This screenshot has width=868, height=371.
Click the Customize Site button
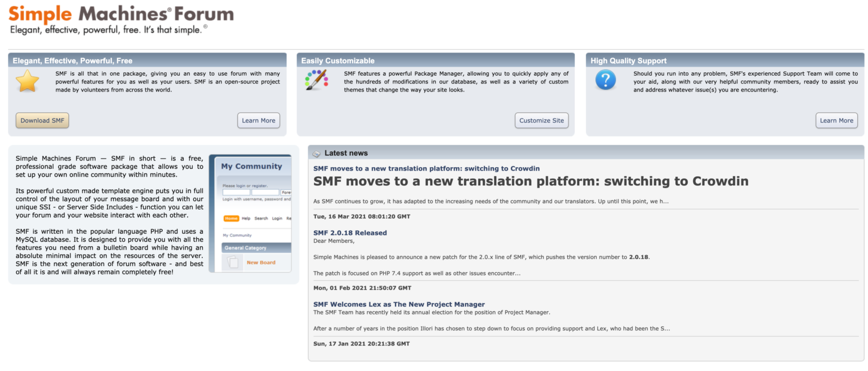(541, 120)
